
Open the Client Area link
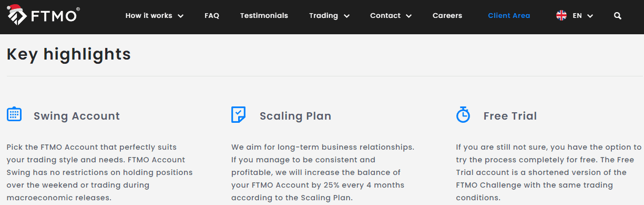click(x=509, y=16)
